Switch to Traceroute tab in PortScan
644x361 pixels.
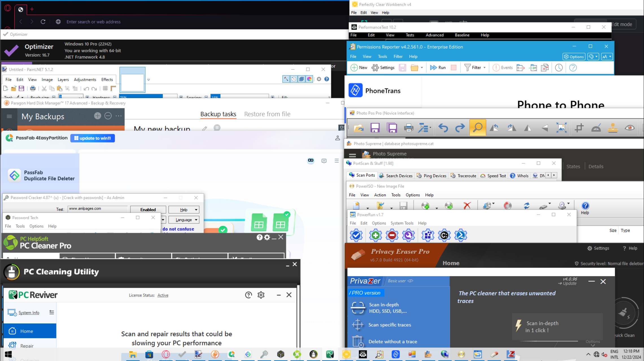[463, 176]
